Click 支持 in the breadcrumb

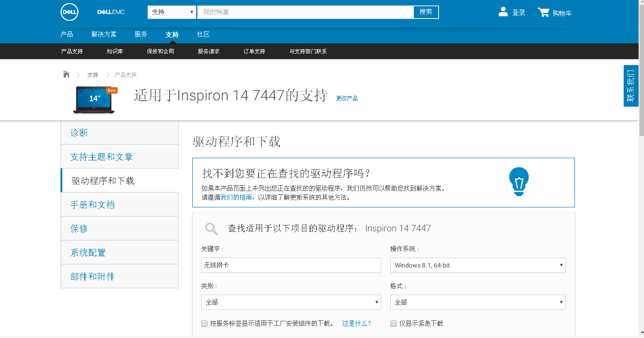(x=93, y=75)
